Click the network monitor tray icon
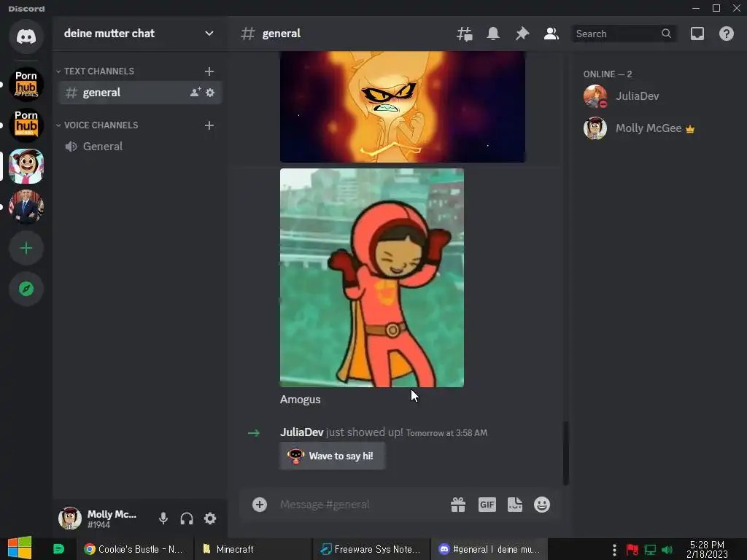This screenshot has height=560, width=747. [x=650, y=550]
